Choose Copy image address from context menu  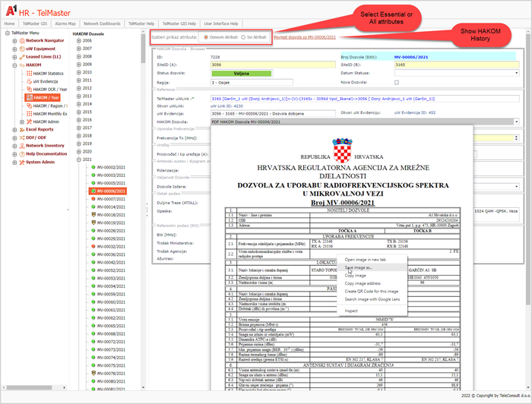pyautogui.click(x=372, y=283)
